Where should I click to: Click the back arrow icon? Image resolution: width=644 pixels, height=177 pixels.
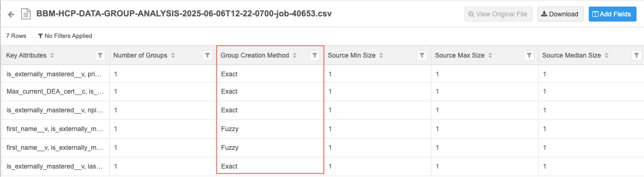[x=11, y=14]
